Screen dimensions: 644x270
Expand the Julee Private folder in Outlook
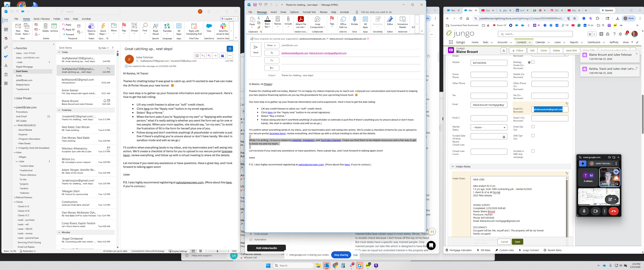(x=15, y=98)
